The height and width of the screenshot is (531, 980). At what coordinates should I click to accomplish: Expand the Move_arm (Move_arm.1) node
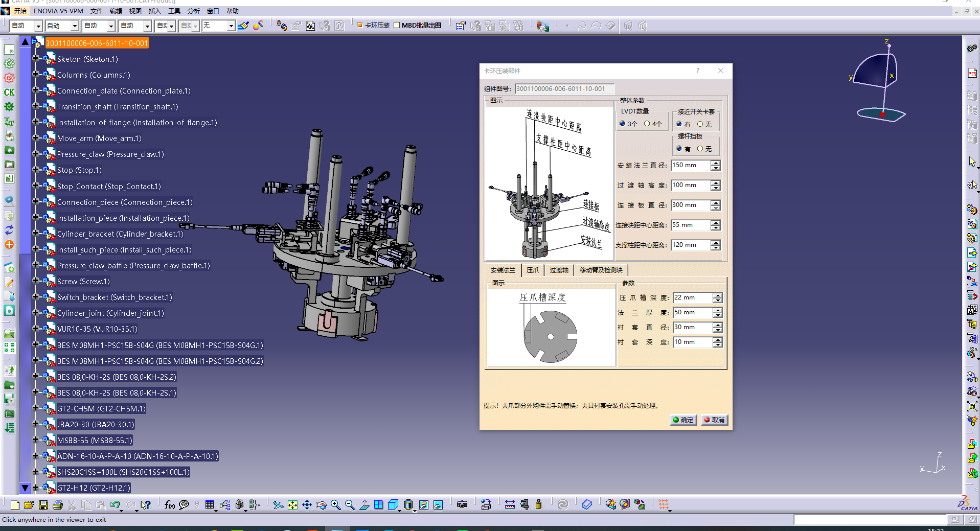(x=35, y=138)
